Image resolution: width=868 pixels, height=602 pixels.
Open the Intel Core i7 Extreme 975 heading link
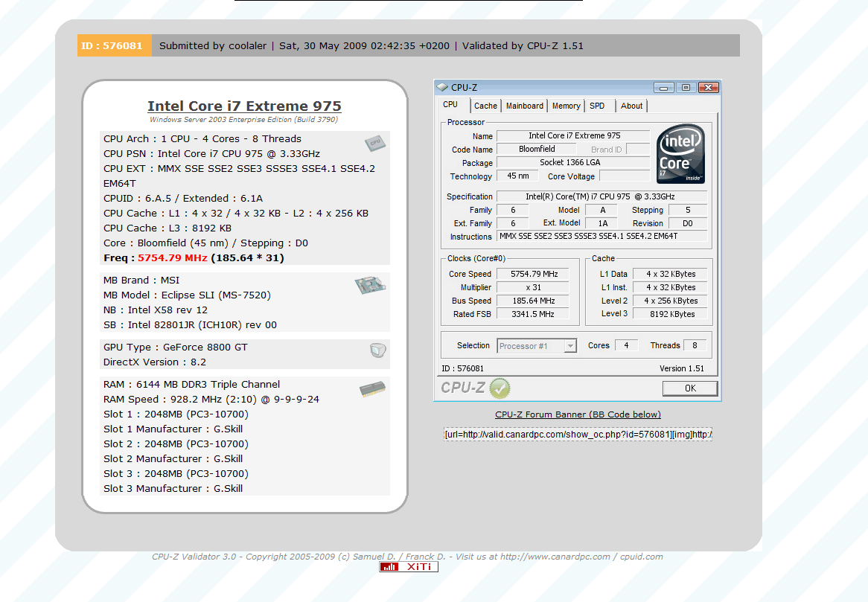point(244,106)
